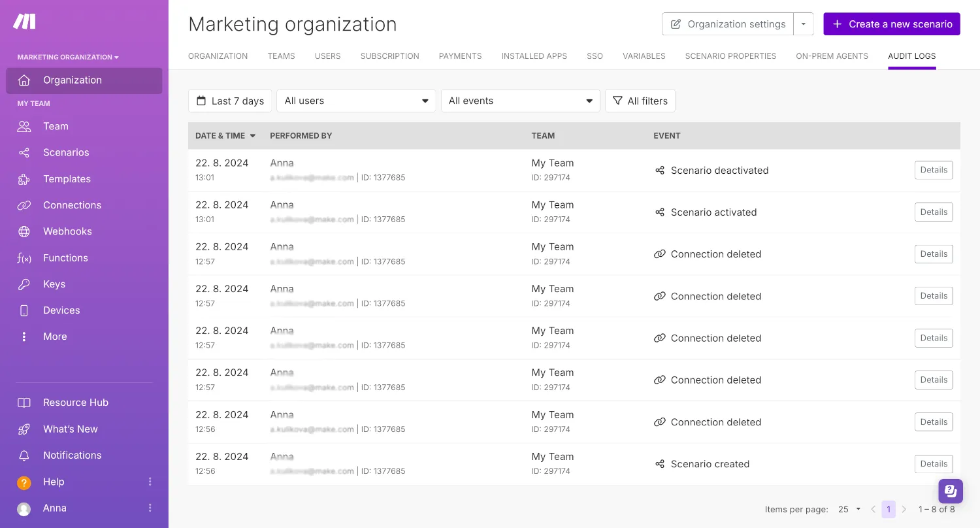The height and width of the screenshot is (528, 980).
Task: Expand the Organization settings arrow dropdown
Action: point(804,24)
